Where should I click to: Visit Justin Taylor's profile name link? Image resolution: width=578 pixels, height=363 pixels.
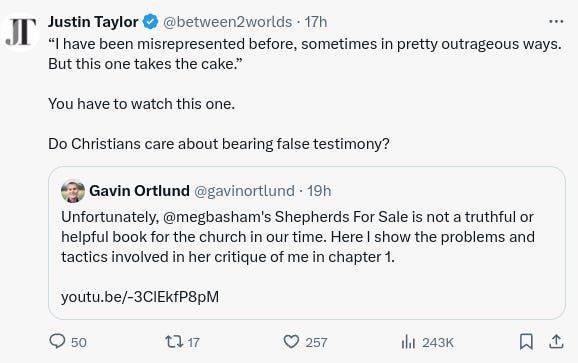(93, 22)
